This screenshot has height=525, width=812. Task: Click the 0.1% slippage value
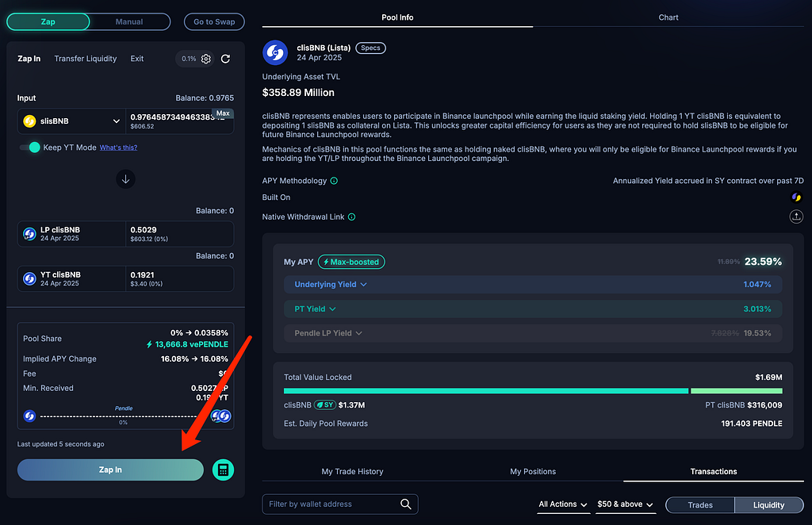(189, 59)
